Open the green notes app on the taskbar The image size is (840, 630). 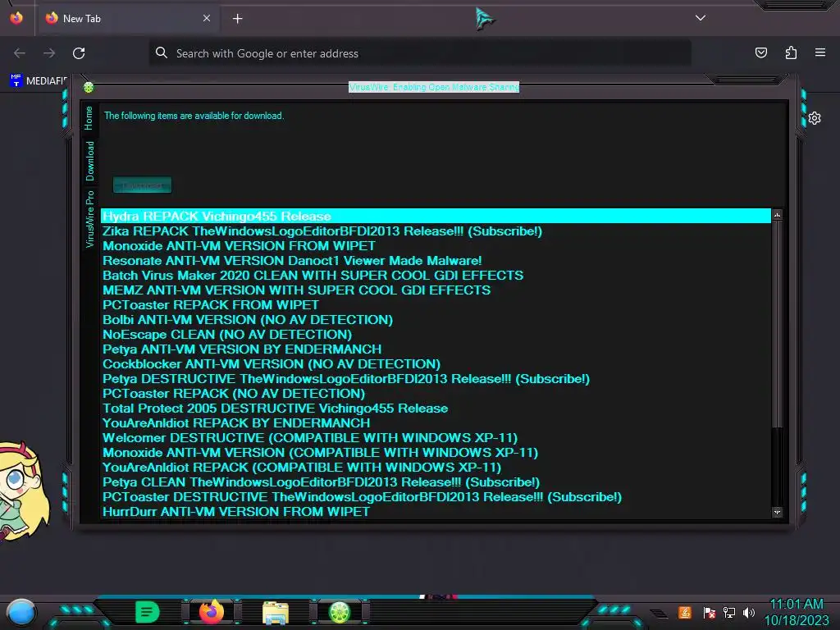(x=148, y=612)
